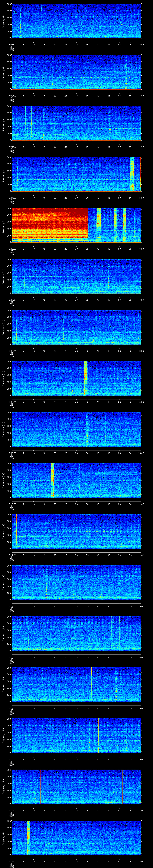The width and height of the screenshot is (153, 868).
Task: Open the spectrogram panel starting at 6:15:00
Action: click(77, 736)
